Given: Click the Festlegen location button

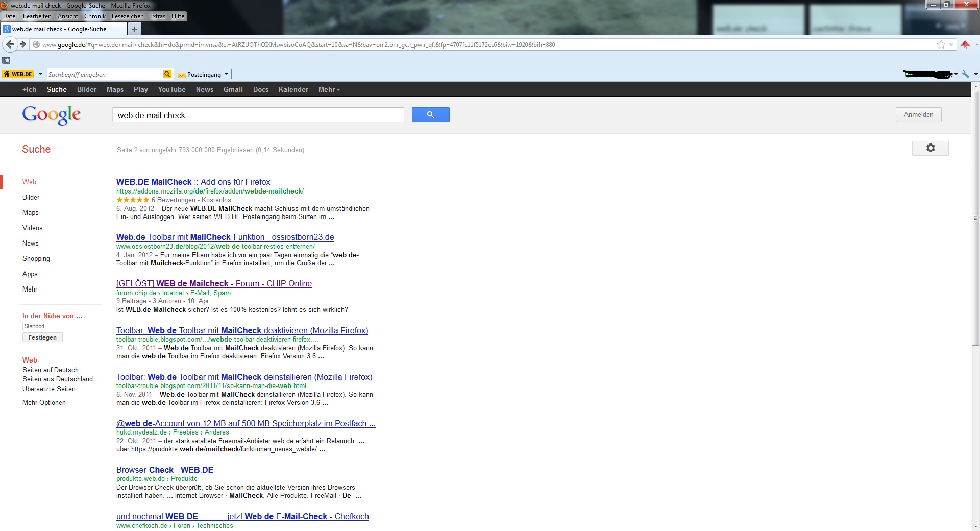Looking at the screenshot, I should pyautogui.click(x=42, y=337).
